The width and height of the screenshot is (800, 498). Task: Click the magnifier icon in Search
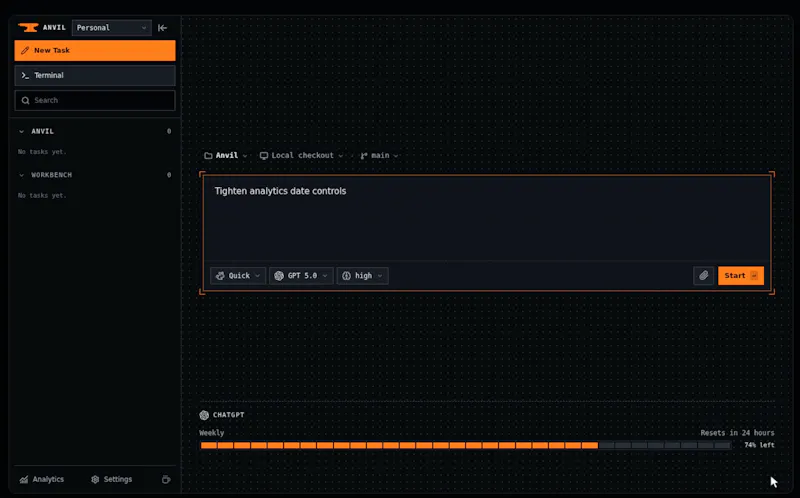[x=26, y=101]
